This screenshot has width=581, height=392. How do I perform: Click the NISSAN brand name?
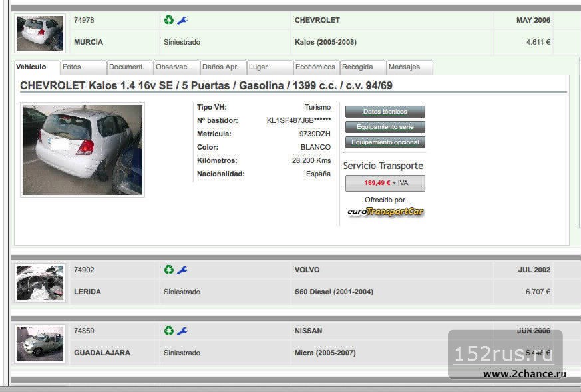pos(308,331)
